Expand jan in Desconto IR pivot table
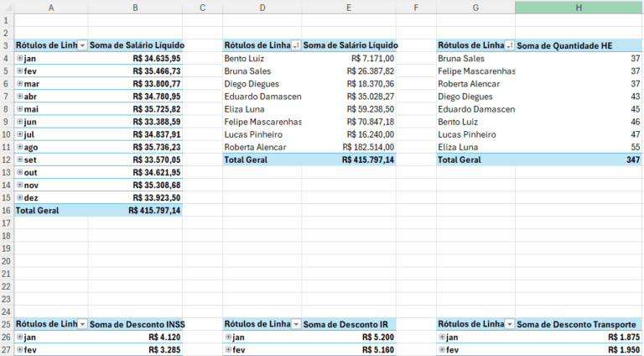 click(x=228, y=337)
